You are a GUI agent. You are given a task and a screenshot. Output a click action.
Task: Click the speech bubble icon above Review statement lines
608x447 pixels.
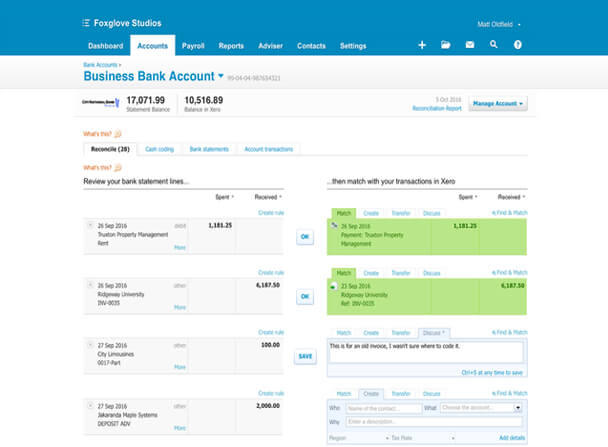pyautogui.click(x=118, y=167)
